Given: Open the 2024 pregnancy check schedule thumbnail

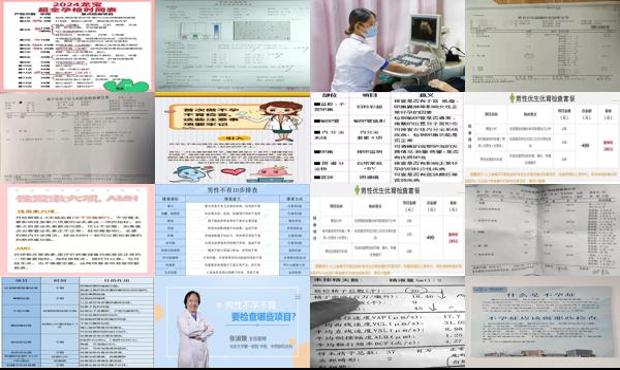Looking at the screenshot, I should coord(78,46).
